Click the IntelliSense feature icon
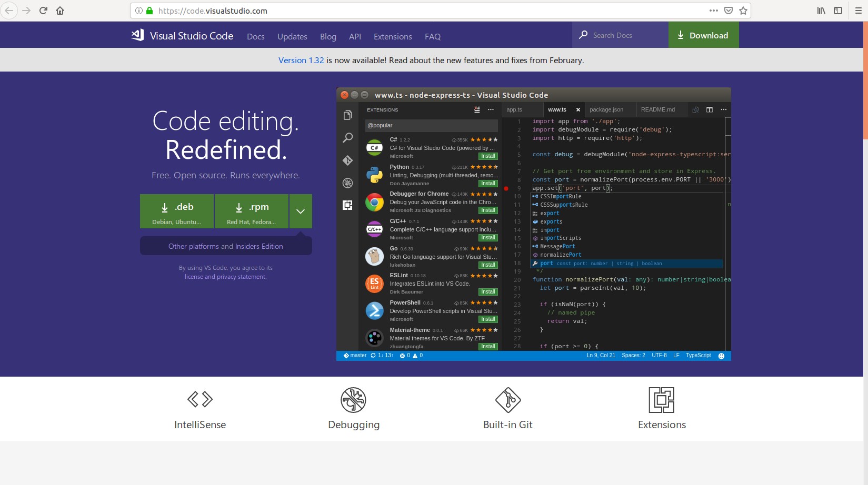The width and height of the screenshot is (868, 485). [200, 399]
